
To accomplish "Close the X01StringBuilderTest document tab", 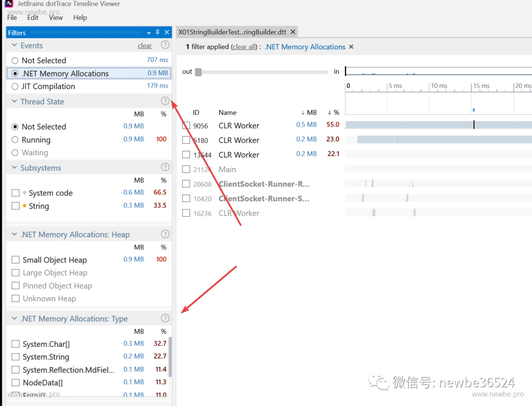I will point(293,32).
